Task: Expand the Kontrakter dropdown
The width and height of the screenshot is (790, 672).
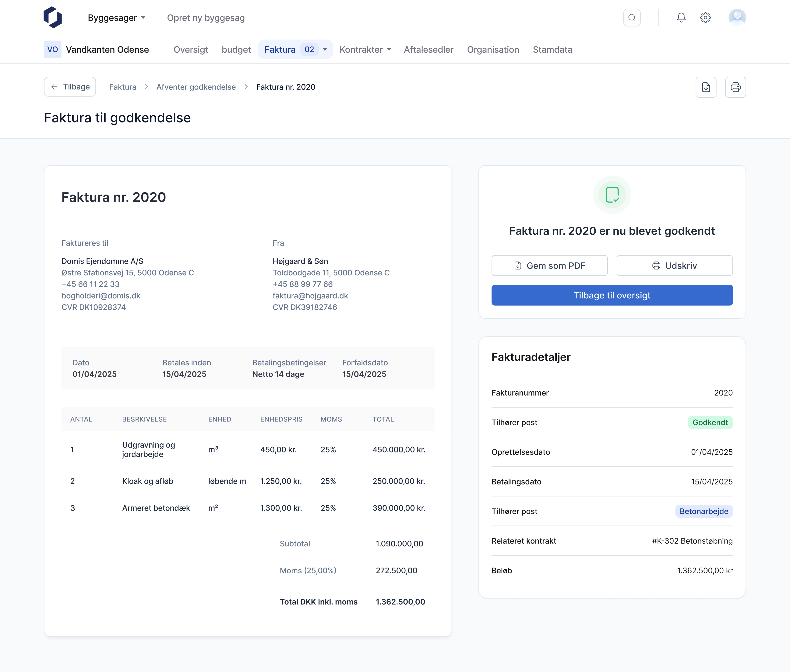Action: pyautogui.click(x=365, y=50)
